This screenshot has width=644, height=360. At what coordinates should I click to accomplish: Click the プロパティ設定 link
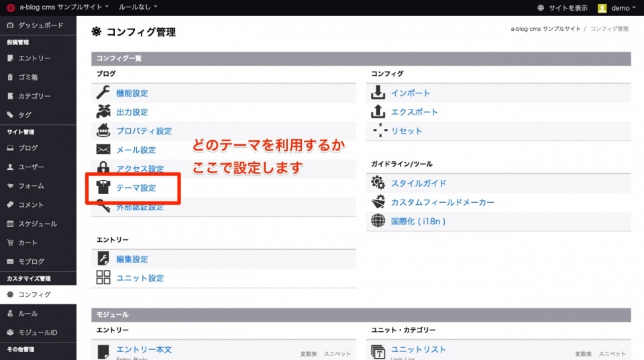(144, 131)
